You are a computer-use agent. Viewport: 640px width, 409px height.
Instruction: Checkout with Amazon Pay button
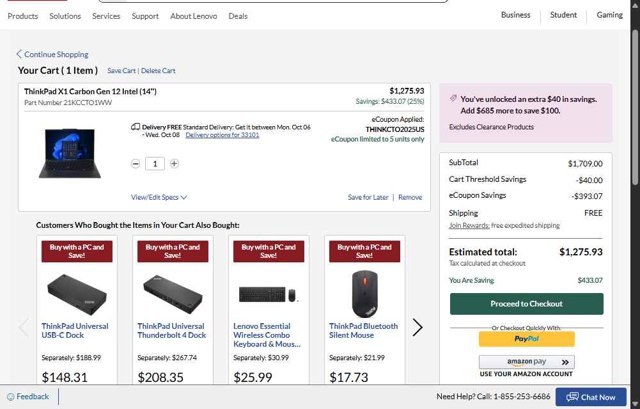pyautogui.click(x=527, y=362)
